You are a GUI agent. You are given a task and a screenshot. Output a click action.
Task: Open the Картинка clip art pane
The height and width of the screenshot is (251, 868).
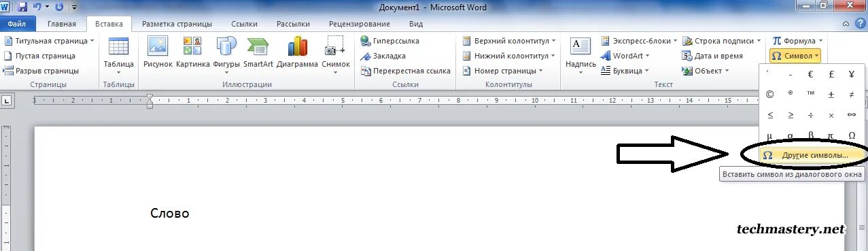coord(192,53)
